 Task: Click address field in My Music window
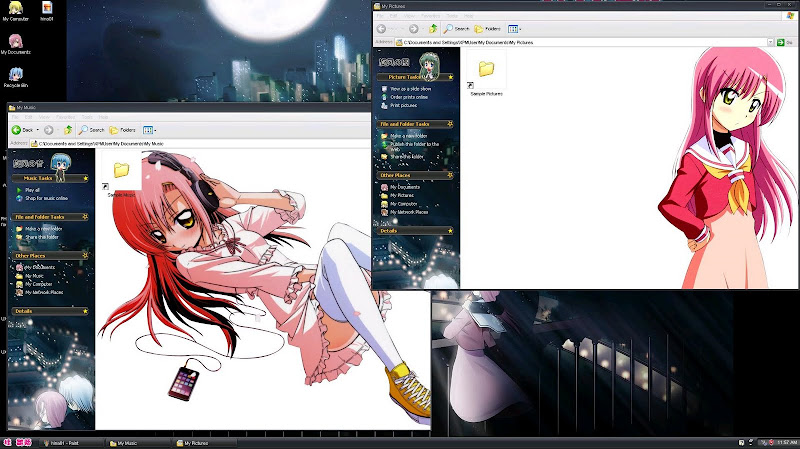click(x=200, y=144)
